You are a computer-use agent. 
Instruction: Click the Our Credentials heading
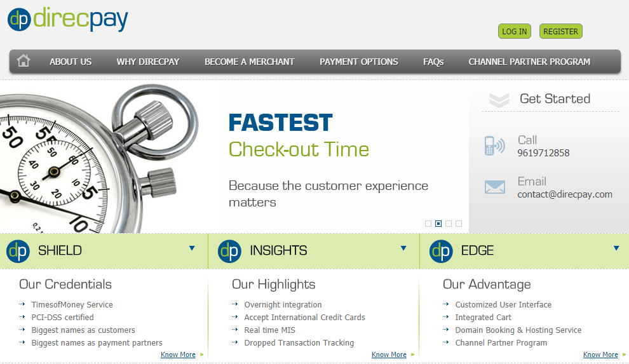pos(65,284)
